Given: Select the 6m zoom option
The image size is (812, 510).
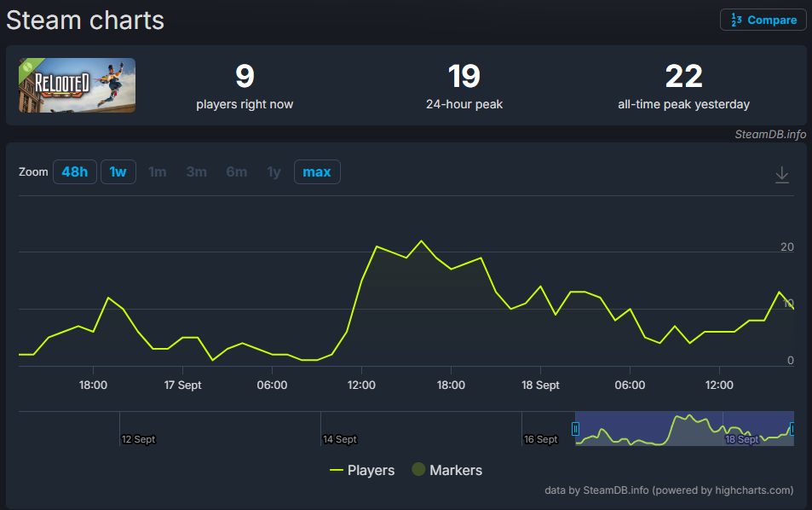Looking at the screenshot, I should 237,171.
